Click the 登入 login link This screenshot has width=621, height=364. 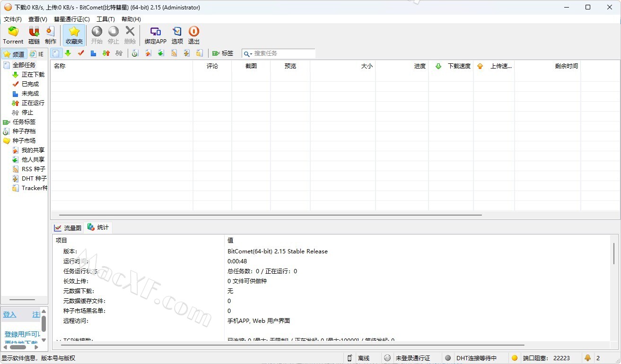click(9, 315)
